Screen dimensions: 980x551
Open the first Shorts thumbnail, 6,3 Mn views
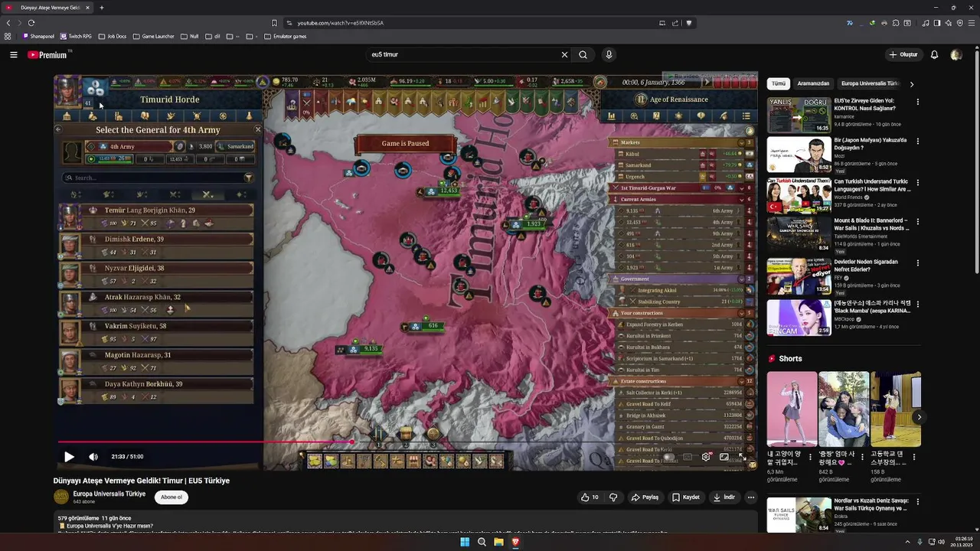(x=792, y=409)
